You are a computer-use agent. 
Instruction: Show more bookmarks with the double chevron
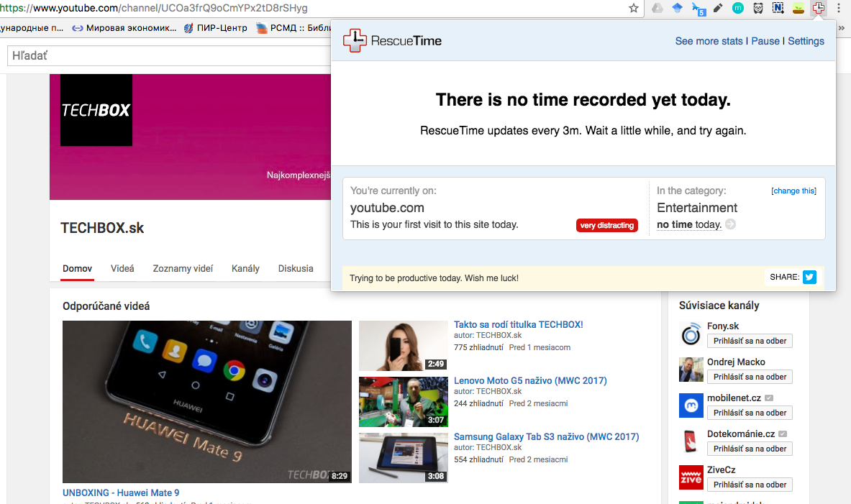(841, 27)
